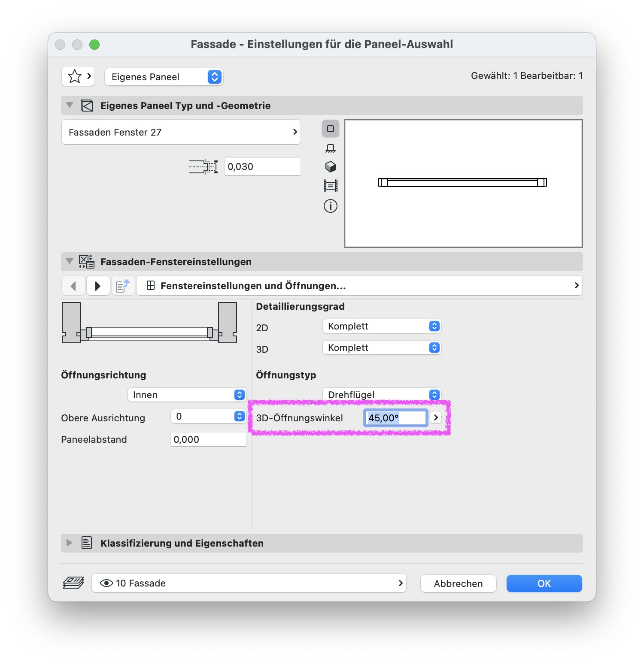This screenshot has width=644, height=665.
Task: Click the green zoom window button
Action: click(94, 45)
